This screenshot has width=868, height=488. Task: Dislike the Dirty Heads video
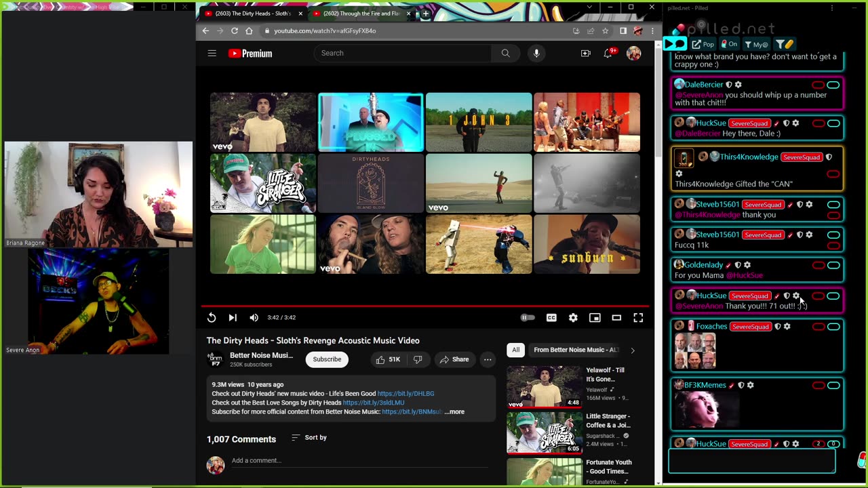point(418,359)
